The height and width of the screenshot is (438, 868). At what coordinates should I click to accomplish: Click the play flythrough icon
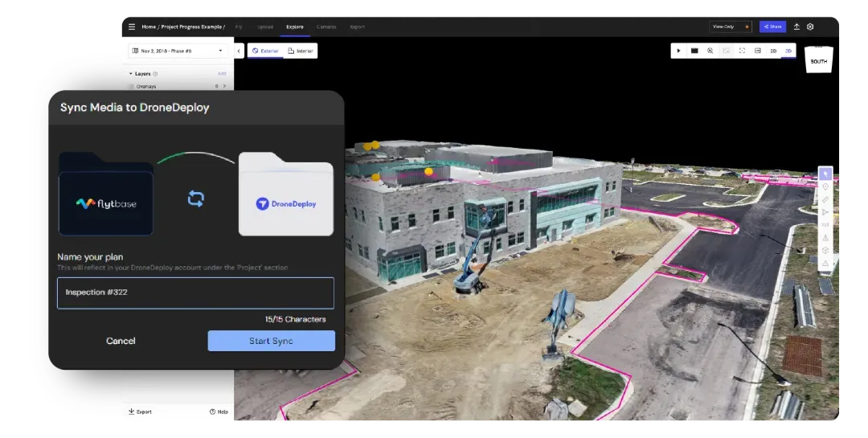point(678,51)
